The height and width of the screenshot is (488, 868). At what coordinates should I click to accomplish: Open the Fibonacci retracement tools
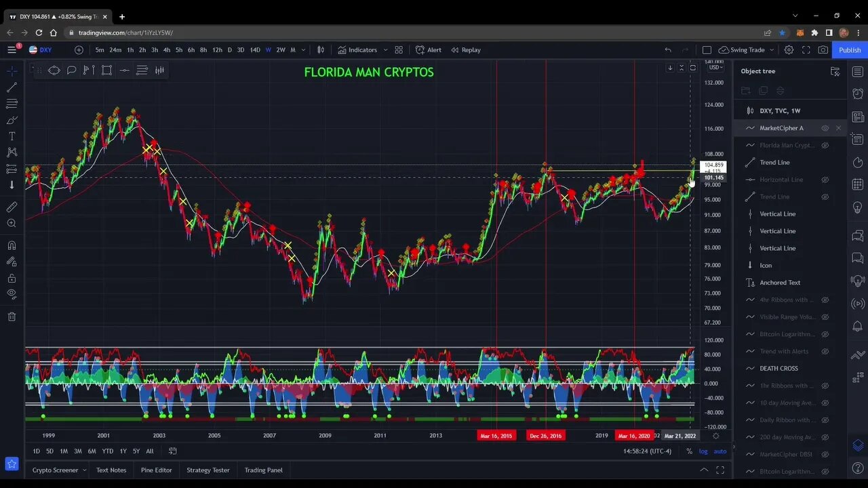point(12,104)
